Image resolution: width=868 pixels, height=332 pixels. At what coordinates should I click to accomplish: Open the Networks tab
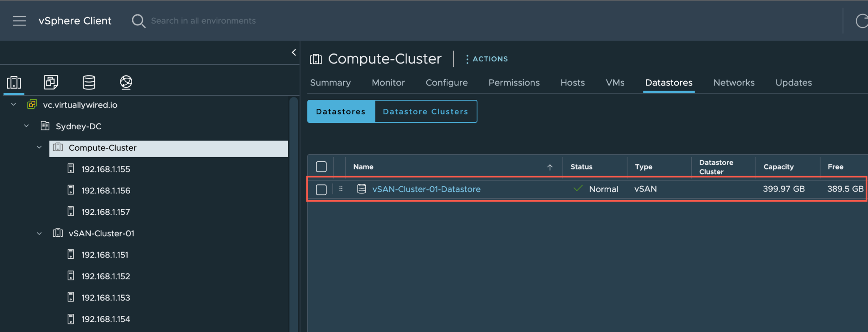734,83
